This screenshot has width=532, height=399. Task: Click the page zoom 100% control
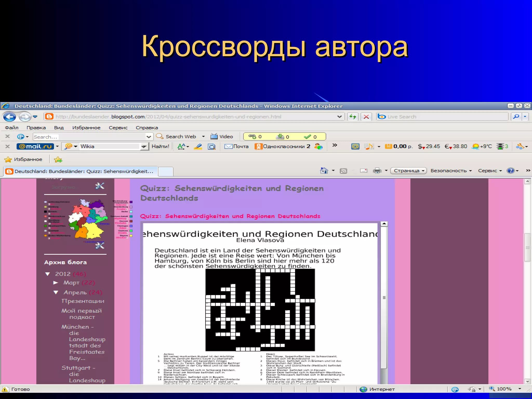pos(504,389)
